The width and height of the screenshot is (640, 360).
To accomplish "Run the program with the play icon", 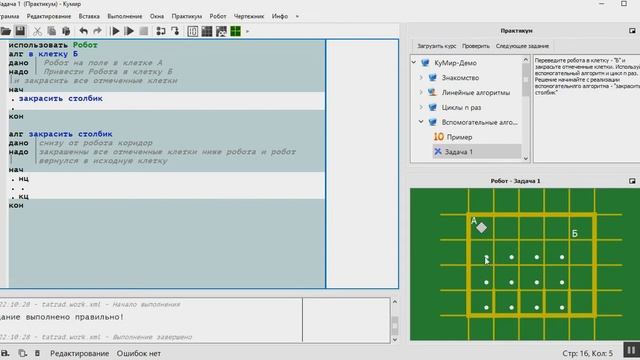I will click(x=115, y=31).
